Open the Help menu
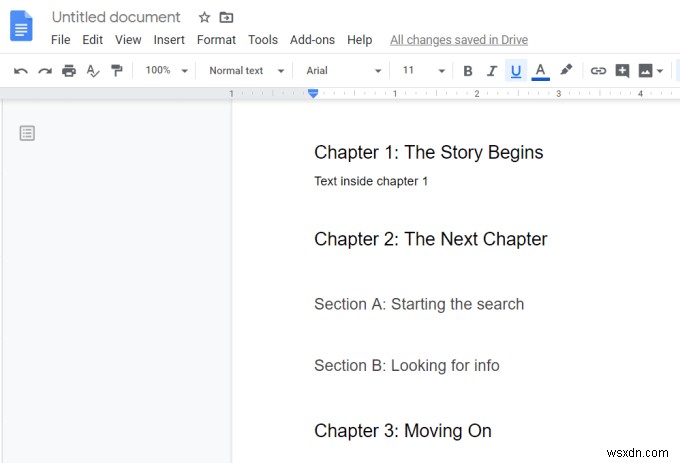This screenshot has height=463, width=680. click(360, 40)
